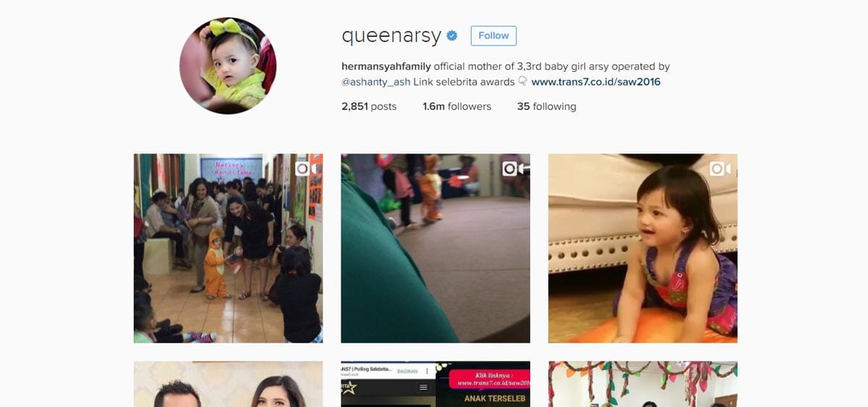Open the blurry stage performance video post
Screen dimensions: 868x407
click(x=435, y=248)
